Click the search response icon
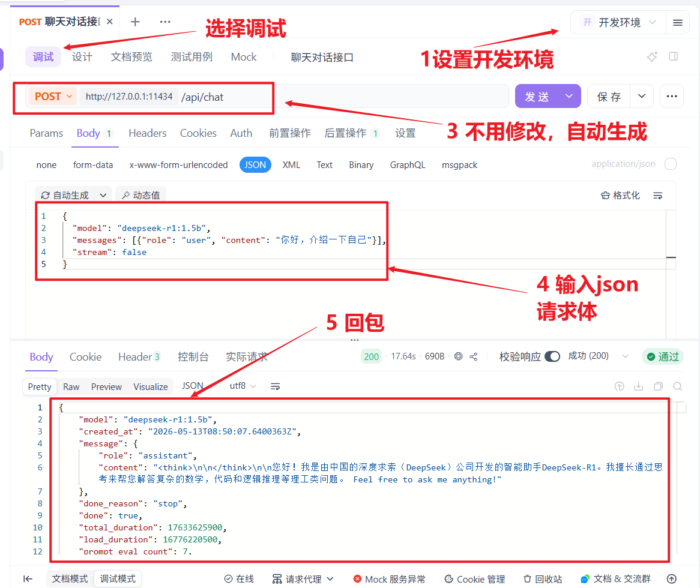Image resolution: width=700 pixels, height=588 pixels. [x=677, y=386]
